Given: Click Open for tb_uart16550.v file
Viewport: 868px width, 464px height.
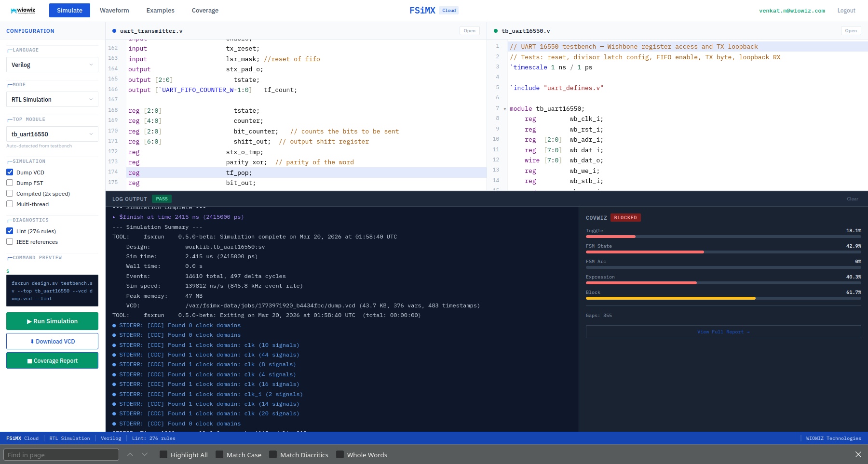Looking at the screenshot, I should click(851, 31).
